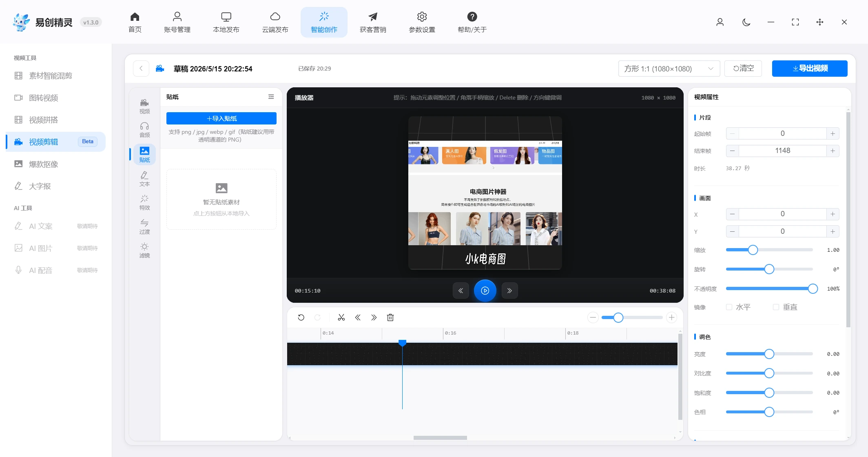868x457 pixels.
Task: Open the 视频 media panel
Action: [144, 106]
